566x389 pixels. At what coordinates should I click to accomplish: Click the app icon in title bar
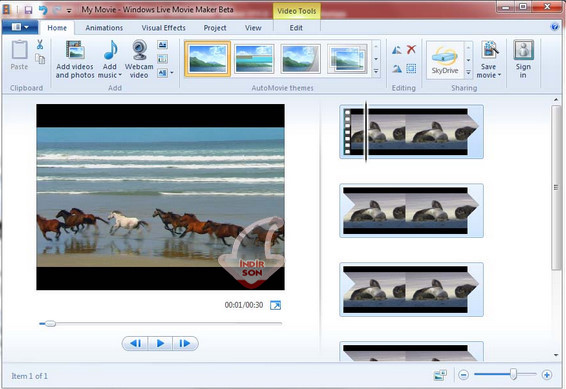pyautogui.click(x=6, y=10)
